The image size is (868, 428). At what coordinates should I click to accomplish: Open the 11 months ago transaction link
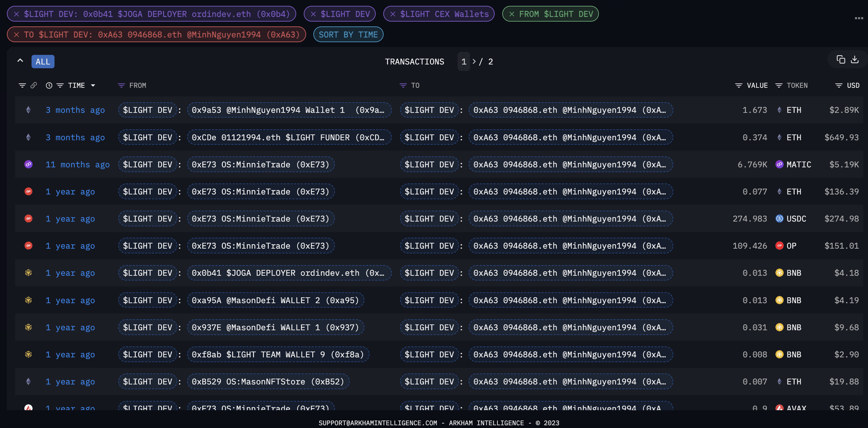click(x=78, y=165)
